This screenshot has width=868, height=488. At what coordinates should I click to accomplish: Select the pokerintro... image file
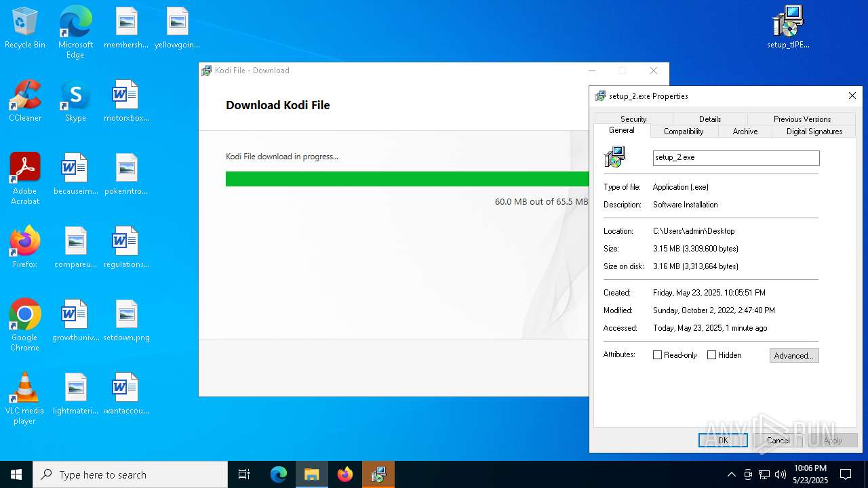click(126, 175)
